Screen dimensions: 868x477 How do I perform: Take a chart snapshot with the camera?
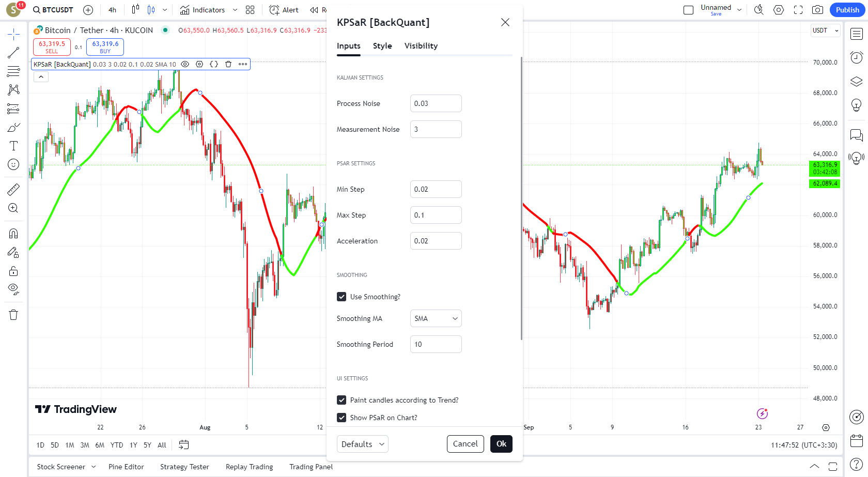pyautogui.click(x=817, y=10)
